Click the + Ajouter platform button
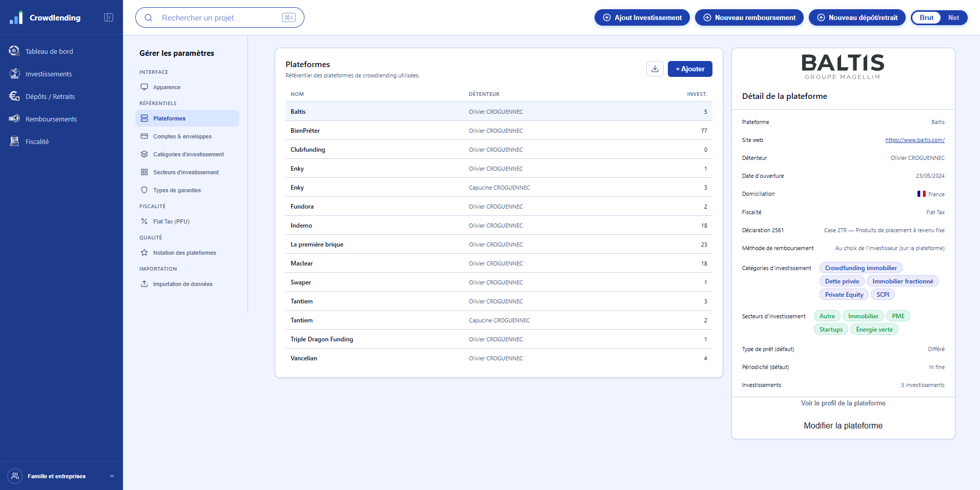 [690, 69]
